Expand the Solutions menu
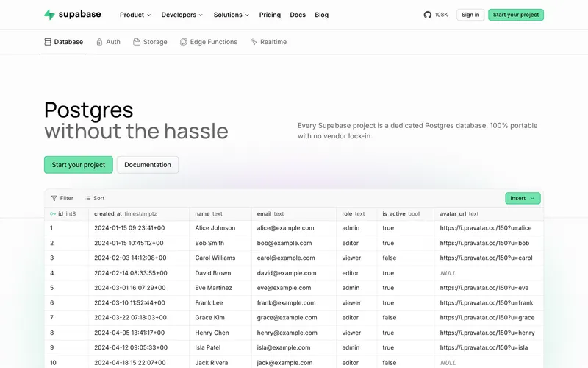The width and height of the screenshot is (588, 368). tap(232, 15)
